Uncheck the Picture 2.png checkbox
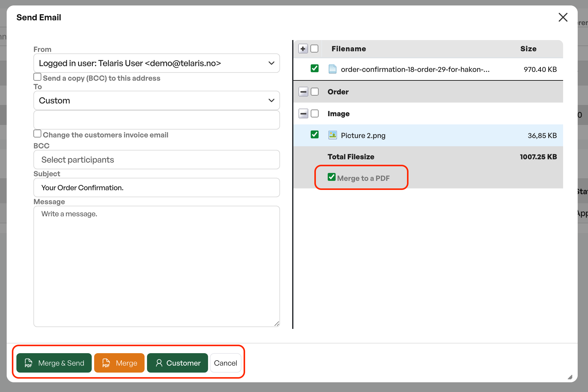 point(315,134)
